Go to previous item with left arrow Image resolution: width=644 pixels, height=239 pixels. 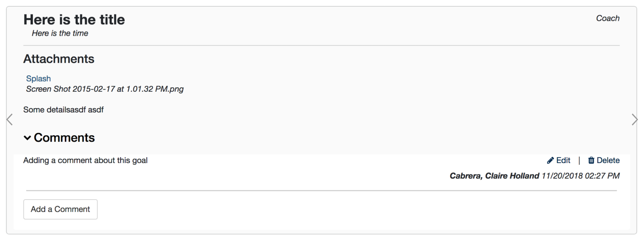(10, 119)
